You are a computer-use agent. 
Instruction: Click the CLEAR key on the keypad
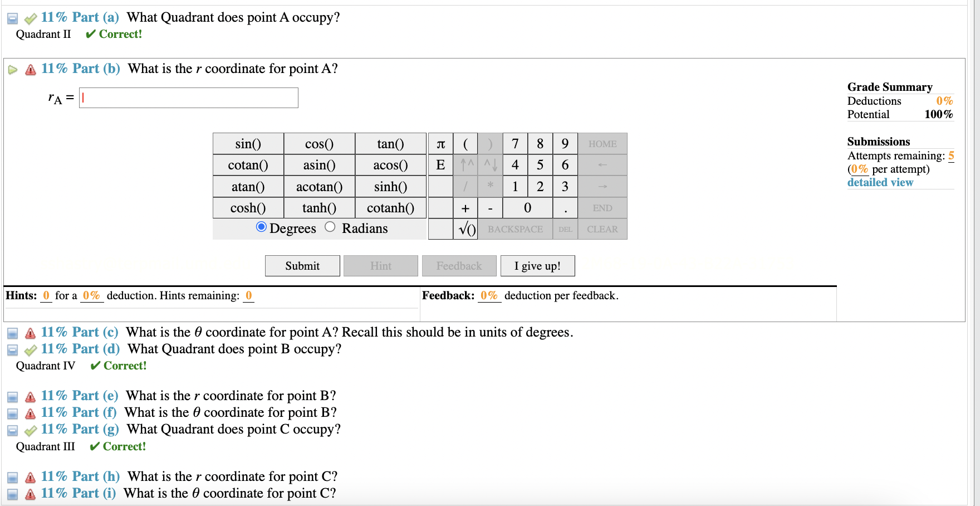[x=602, y=229]
